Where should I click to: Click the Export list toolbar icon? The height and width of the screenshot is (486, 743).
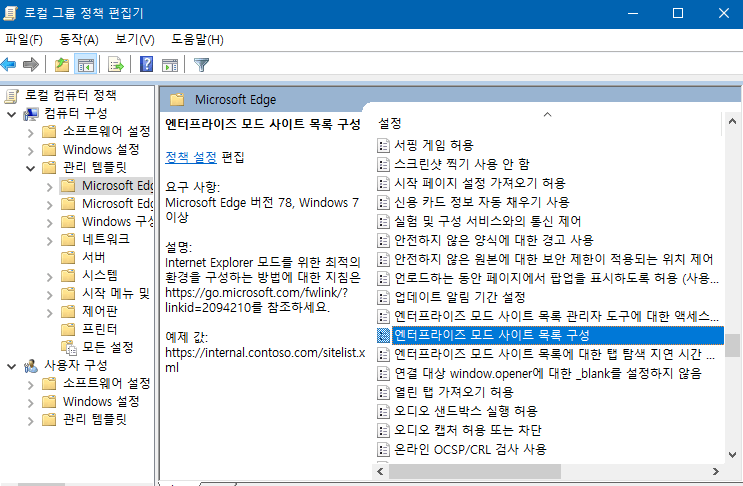click(x=116, y=64)
